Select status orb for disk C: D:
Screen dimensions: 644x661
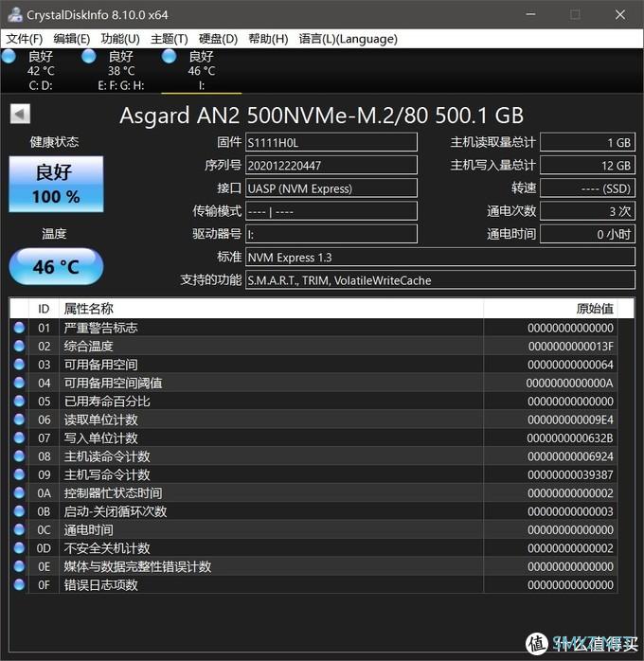tap(9, 56)
